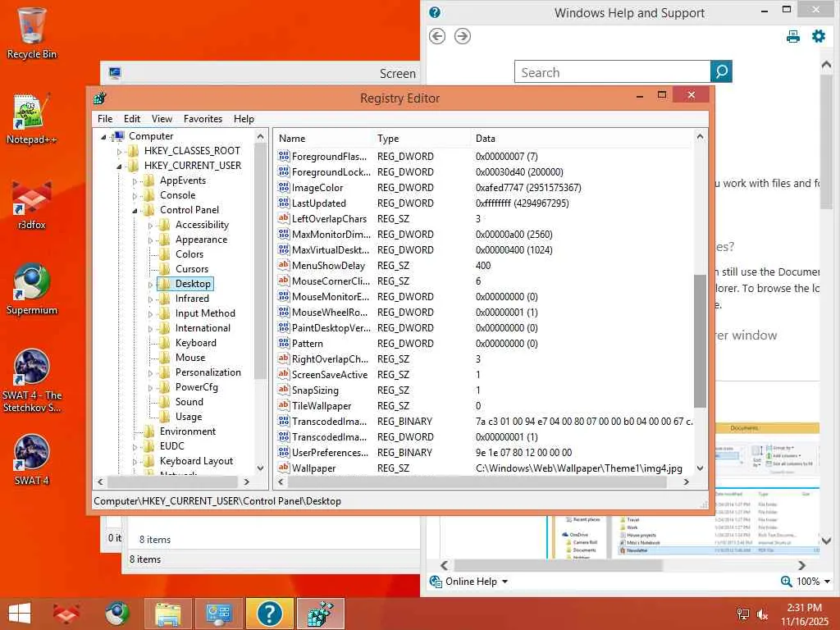Open the Favorites menu in Registry Editor
This screenshot has width=840, height=630.
(x=203, y=119)
